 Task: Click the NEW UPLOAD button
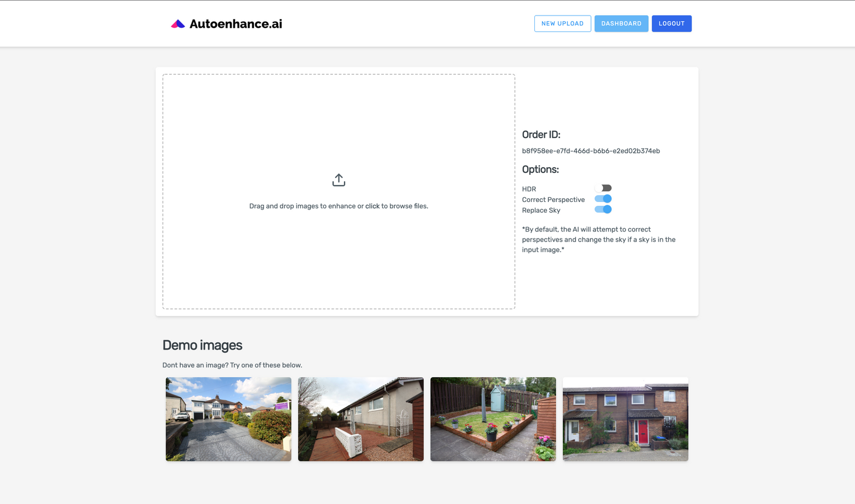pyautogui.click(x=562, y=24)
